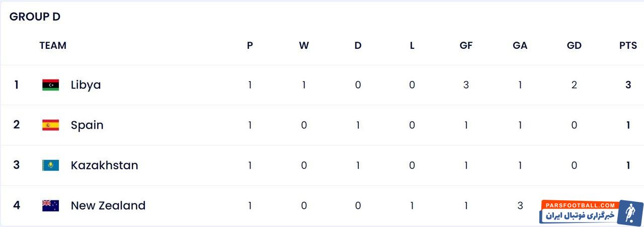This screenshot has height=227, width=644.
Task: Open the Spain team link
Action: click(87, 125)
